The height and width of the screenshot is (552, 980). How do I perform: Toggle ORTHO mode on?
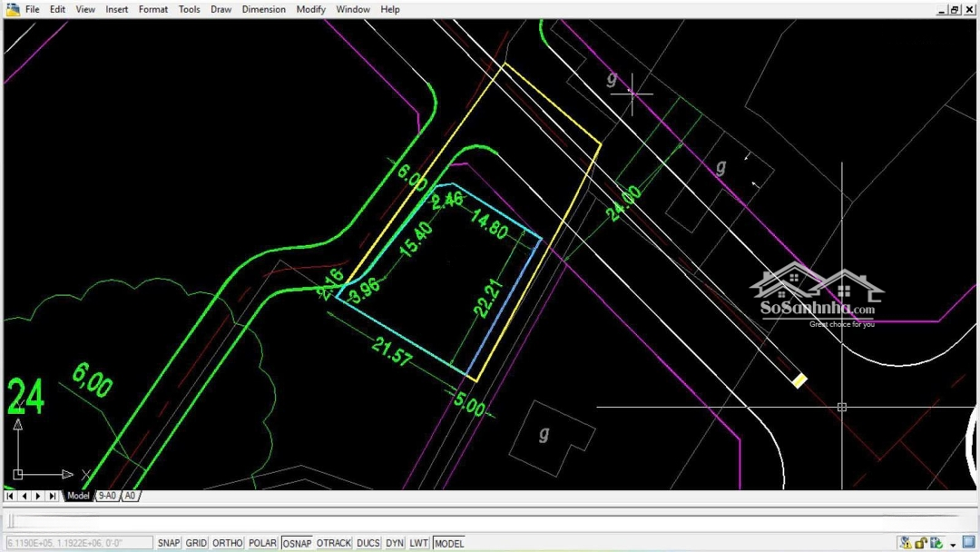[x=228, y=543]
